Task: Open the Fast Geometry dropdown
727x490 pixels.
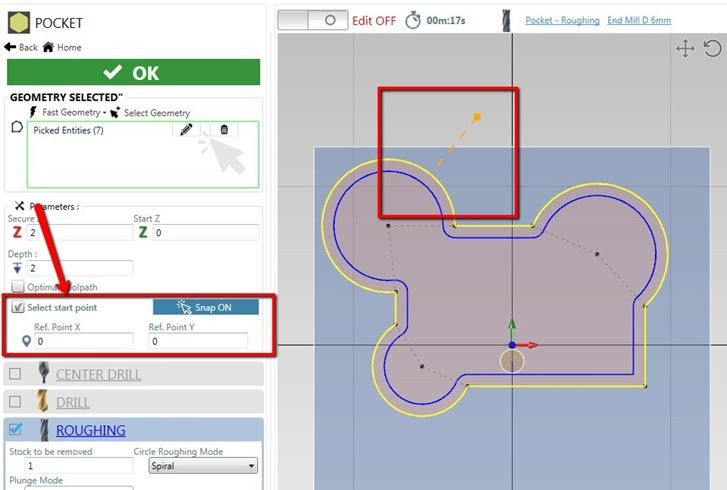Action: pos(75,113)
